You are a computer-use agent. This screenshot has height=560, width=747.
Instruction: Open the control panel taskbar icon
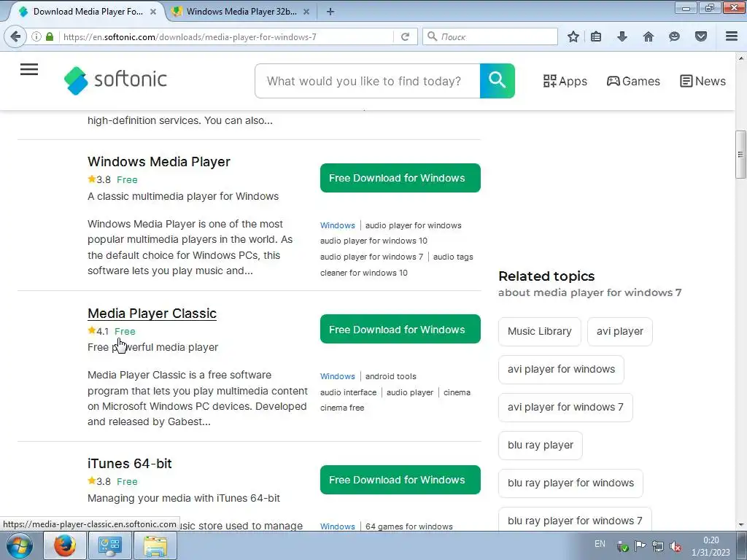[x=109, y=545]
